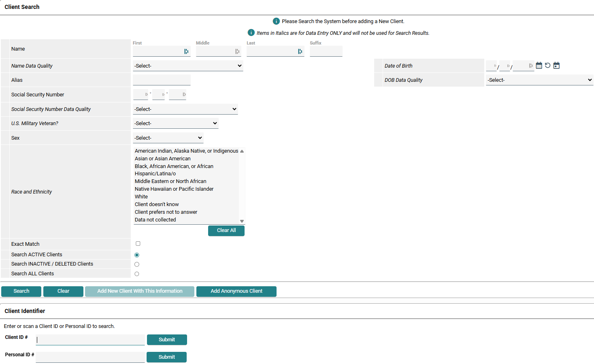This screenshot has width=594, height=364.
Task: Click the DOB day field
Action: 505,66
